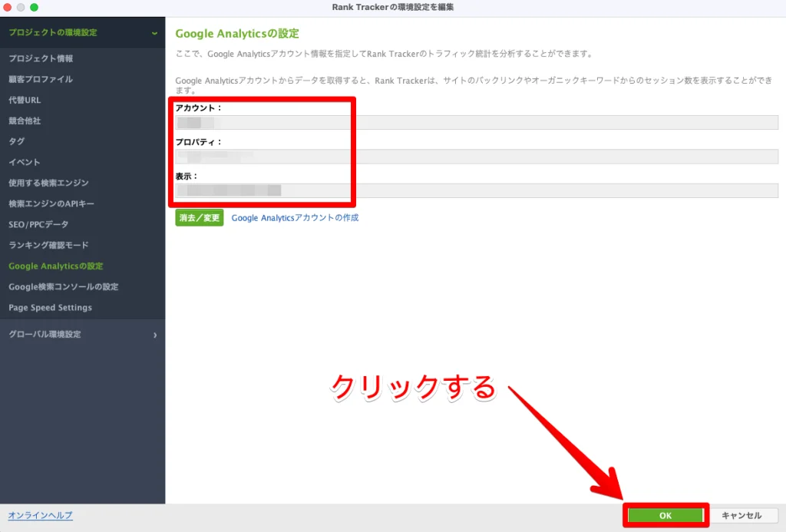The width and height of the screenshot is (786, 532).
Task: Click the Google Analyticsの設定 page heading
Action: tap(237, 34)
